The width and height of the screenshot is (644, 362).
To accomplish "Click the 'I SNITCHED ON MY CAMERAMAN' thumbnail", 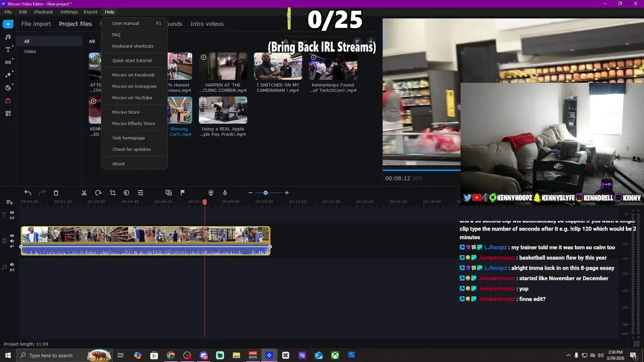I will click(x=278, y=66).
